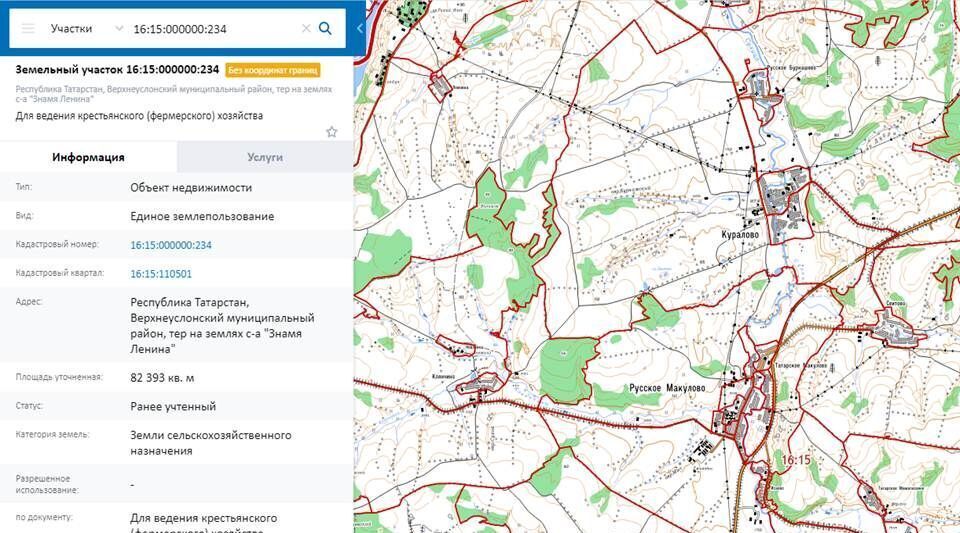Screen dimensions: 960x533
Task: Click the Куралово label on map
Action: coord(740,235)
